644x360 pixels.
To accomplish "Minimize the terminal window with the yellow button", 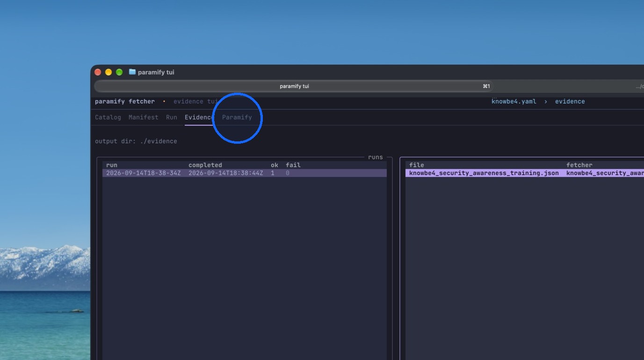I will 109,72.
